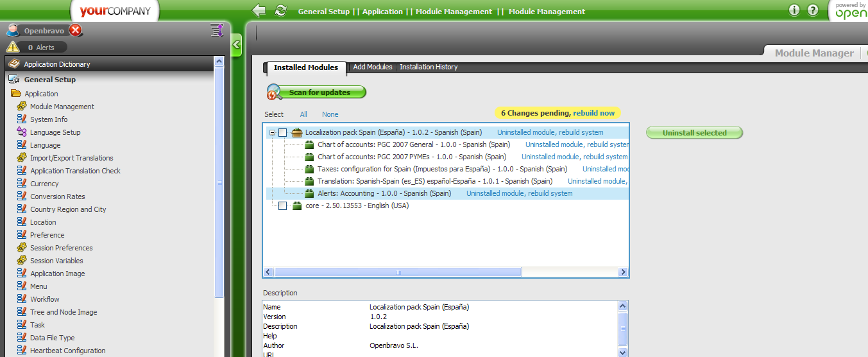868x357 pixels.
Task: Click the rebuild now link
Action: coord(593,113)
